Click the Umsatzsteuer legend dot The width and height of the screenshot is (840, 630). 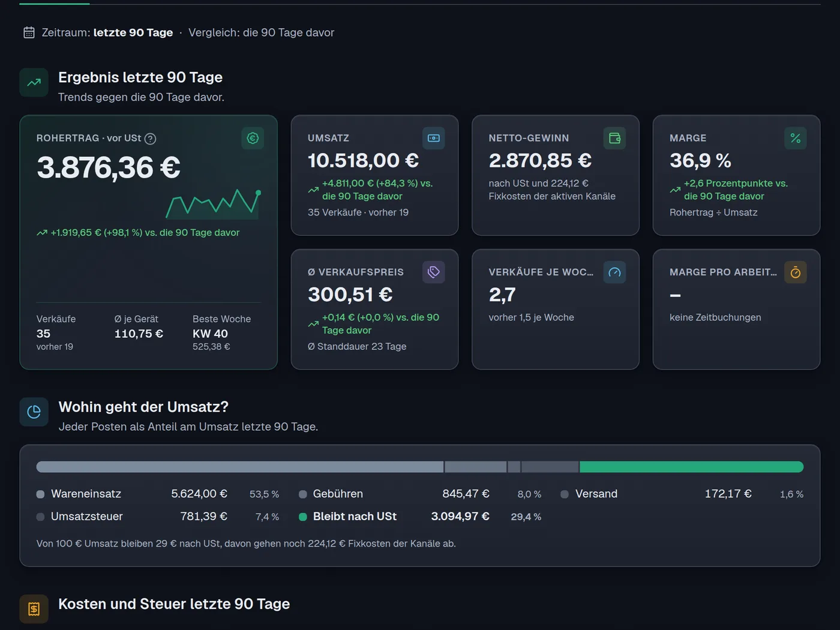(x=40, y=517)
